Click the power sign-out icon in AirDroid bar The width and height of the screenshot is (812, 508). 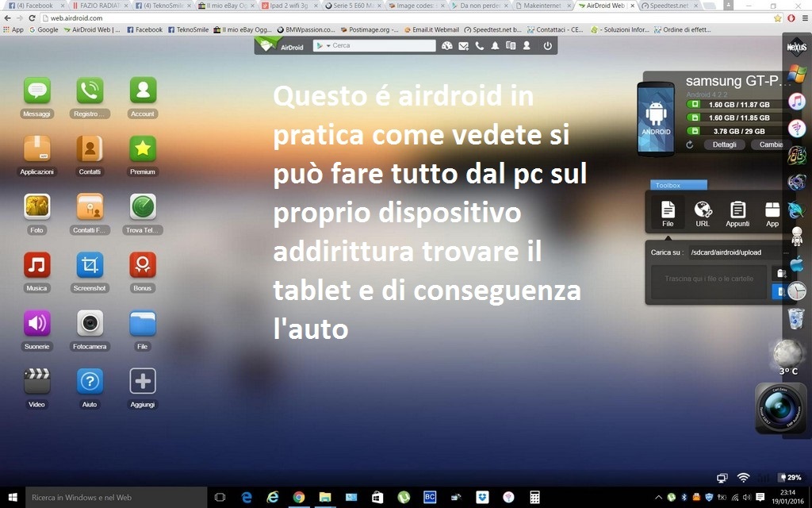click(x=547, y=46)
